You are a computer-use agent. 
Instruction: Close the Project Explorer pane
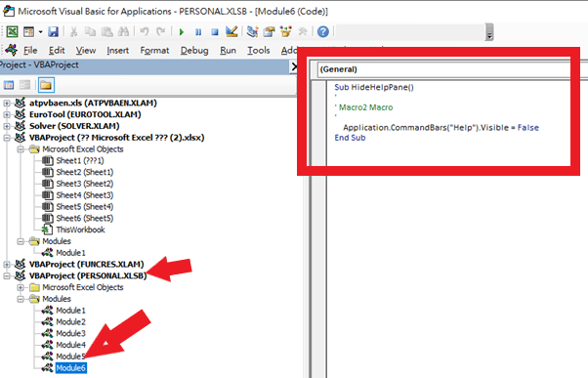pos(294,66)
